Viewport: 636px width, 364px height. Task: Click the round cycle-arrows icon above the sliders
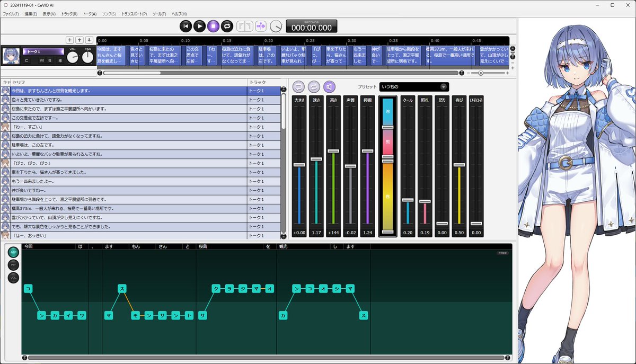click(314, 87)
